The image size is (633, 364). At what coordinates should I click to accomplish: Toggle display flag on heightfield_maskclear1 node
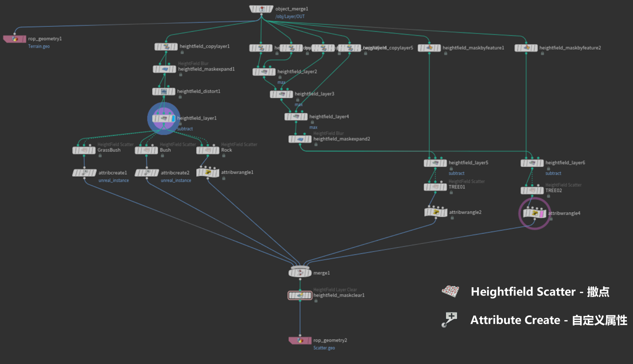point(309,296)
